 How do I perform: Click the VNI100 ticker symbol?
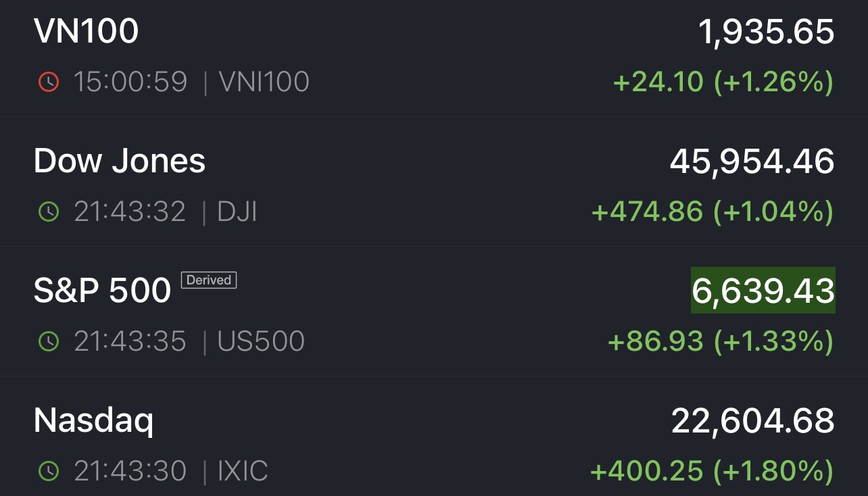point(264,82)
